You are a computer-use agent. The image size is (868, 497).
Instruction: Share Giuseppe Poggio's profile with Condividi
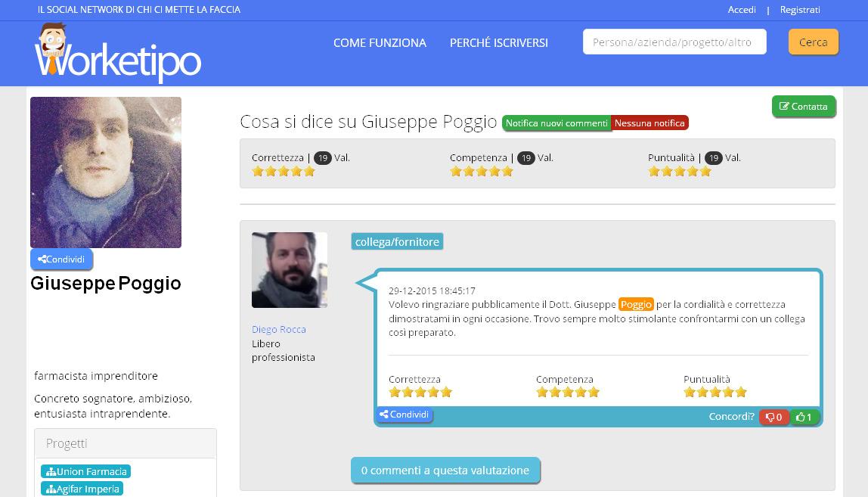pos(61,259)
